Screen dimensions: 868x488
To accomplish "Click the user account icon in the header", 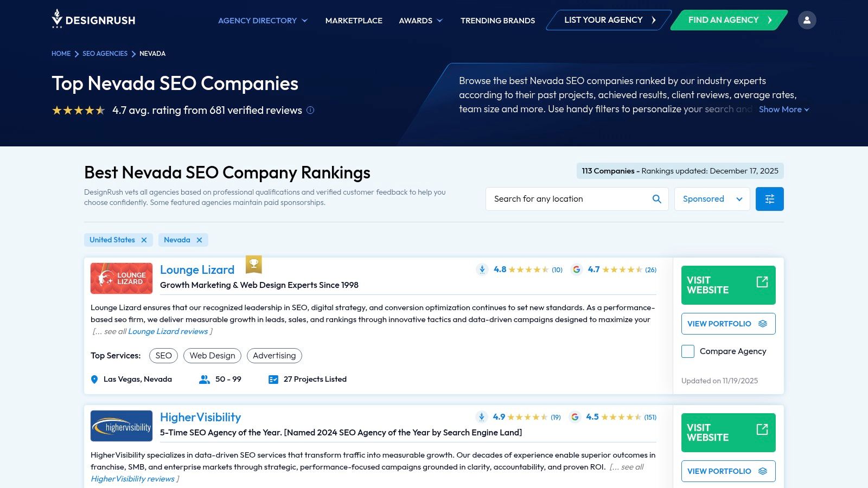I will (x=807, y=20).
